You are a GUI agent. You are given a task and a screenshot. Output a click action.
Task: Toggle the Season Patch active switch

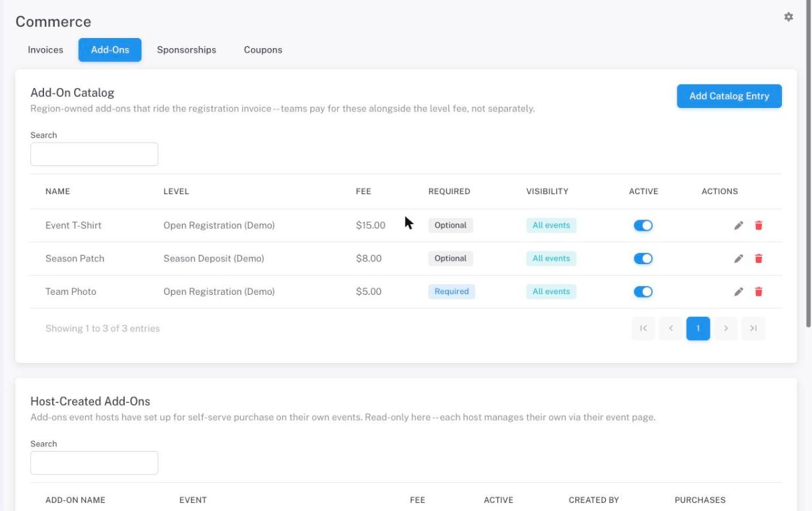click(643, 259)
